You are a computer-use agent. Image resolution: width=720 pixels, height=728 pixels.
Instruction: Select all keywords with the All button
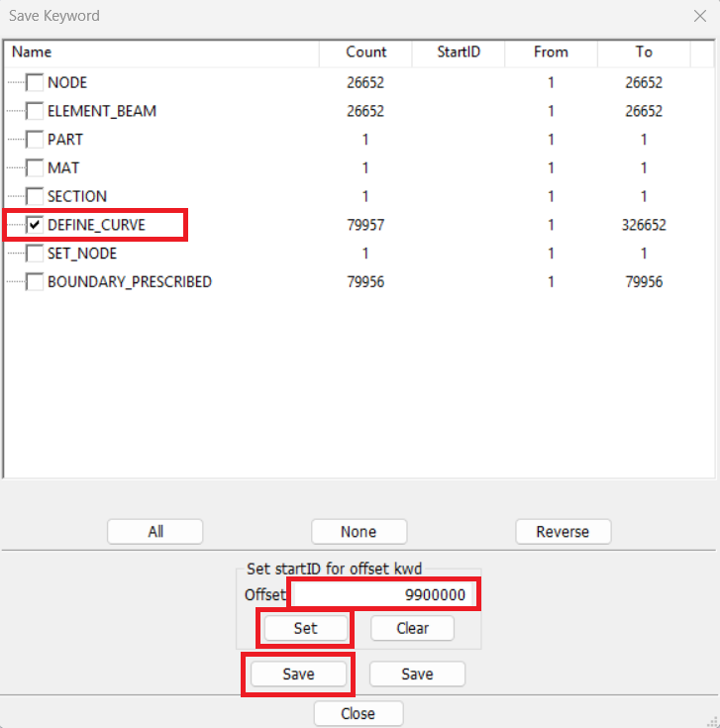click(x=155, y=532)
